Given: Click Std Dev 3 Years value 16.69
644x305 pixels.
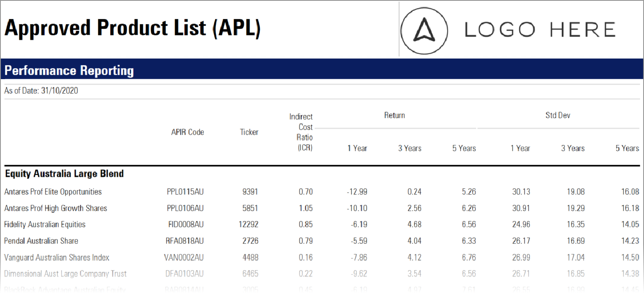Looking at the screenshot, I should [x=576, y=241].
